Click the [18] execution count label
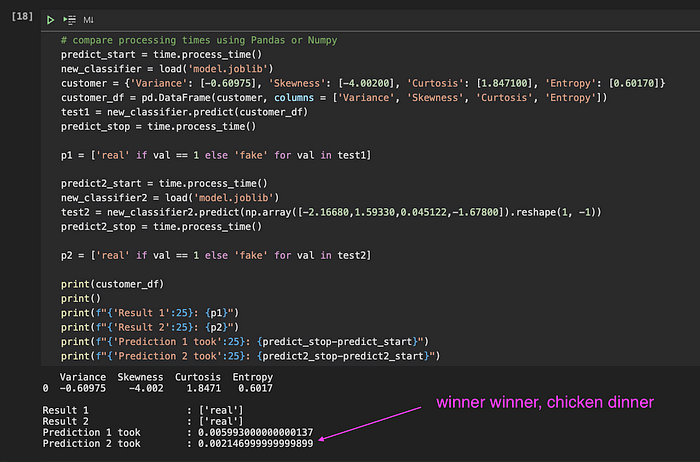Image resolution: width=700 pixels, height=462 pixels. 22,17
